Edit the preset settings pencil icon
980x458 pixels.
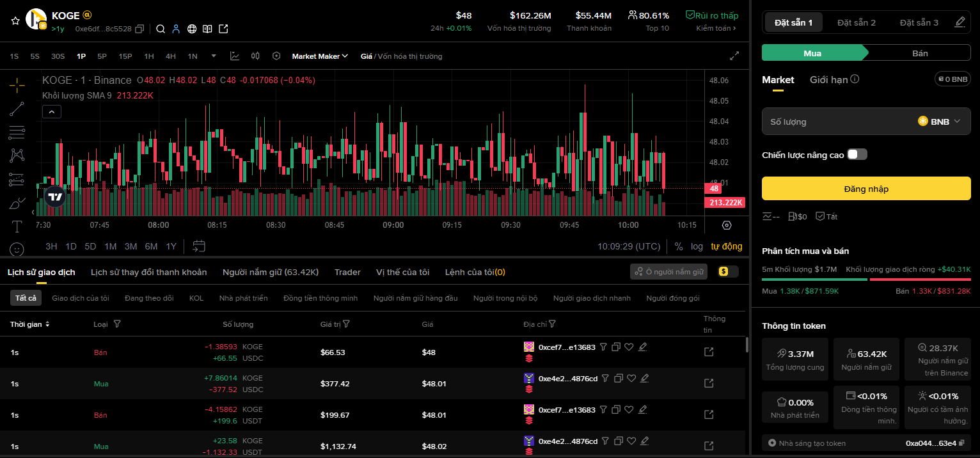tap(960, 22)
